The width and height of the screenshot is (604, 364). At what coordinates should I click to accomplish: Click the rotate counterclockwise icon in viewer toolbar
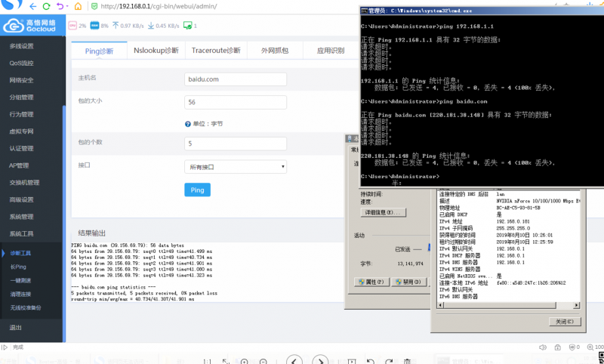pyautogui.click(x=370, y=361)
